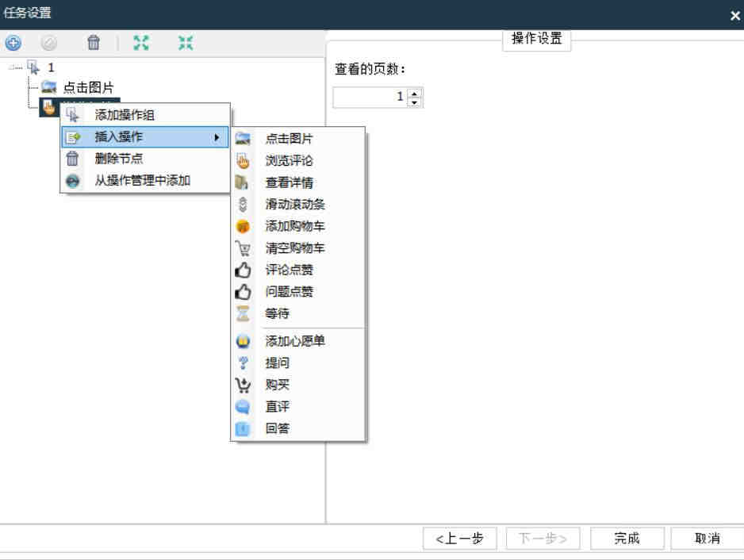
Task: Select 滑动滚动条 in the submenu
Action: coord(298,204)
